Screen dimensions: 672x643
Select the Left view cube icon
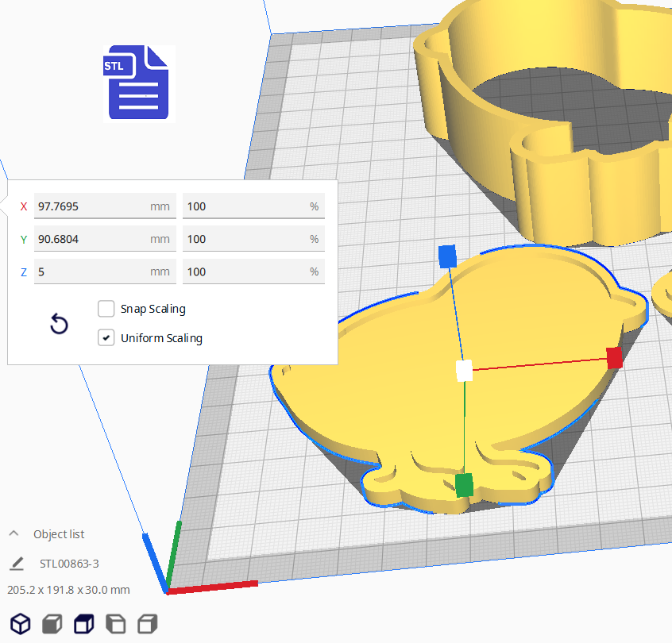(115, 624)
